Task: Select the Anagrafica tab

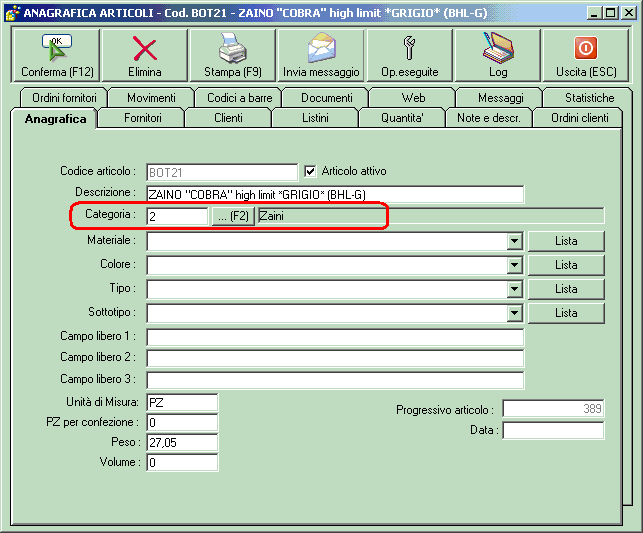Action: [x=55, y=119]
